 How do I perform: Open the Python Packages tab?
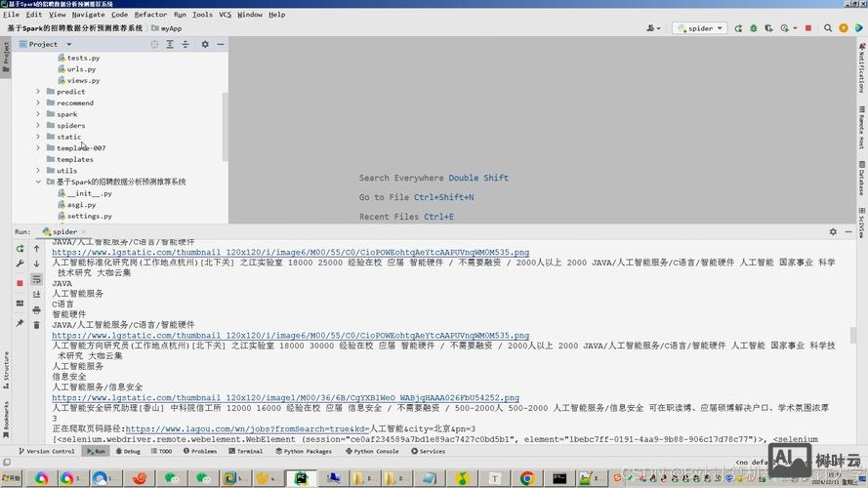[x=304, y=452]
